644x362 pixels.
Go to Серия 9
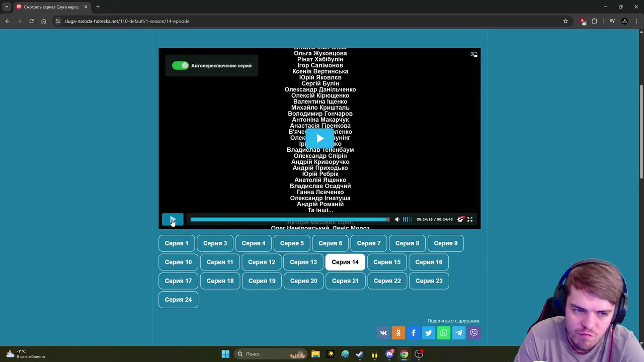tap(446, 243)
